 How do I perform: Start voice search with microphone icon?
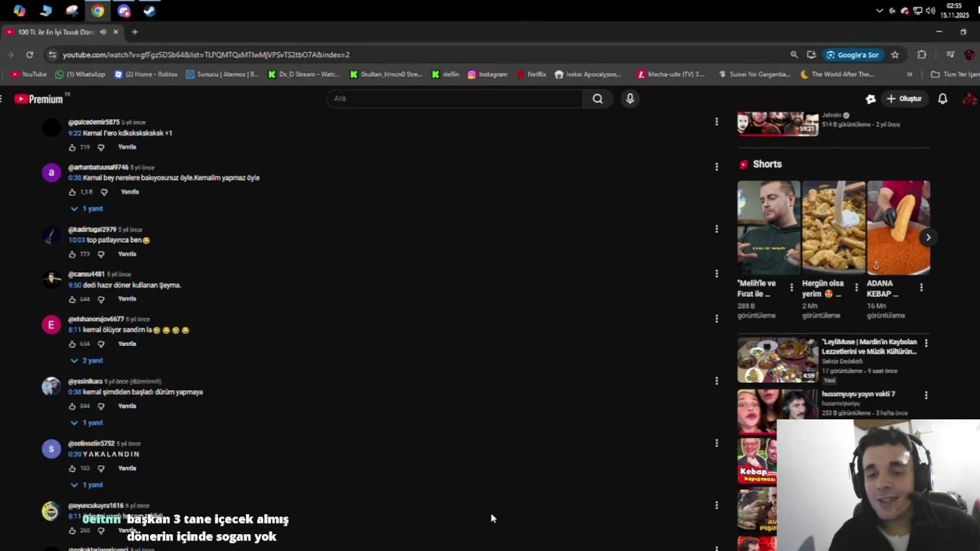pyautogui.click(x=630, y=99)
